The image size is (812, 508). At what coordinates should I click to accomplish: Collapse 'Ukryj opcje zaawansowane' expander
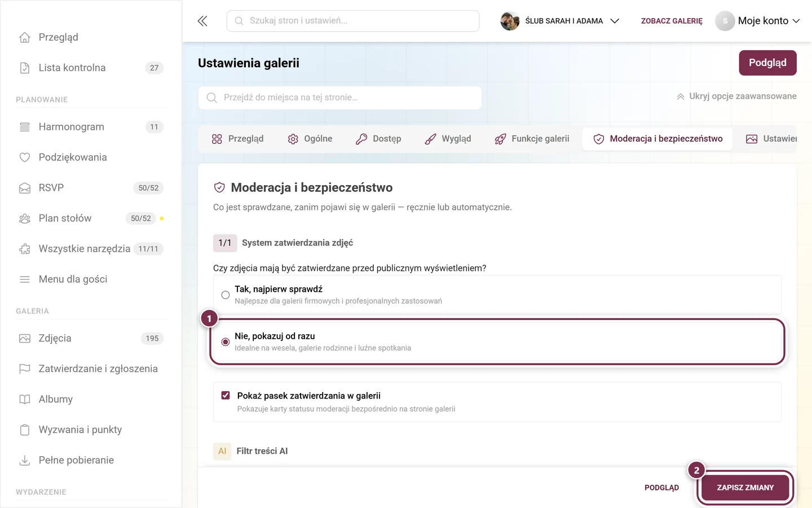click(x=736, y=96)
